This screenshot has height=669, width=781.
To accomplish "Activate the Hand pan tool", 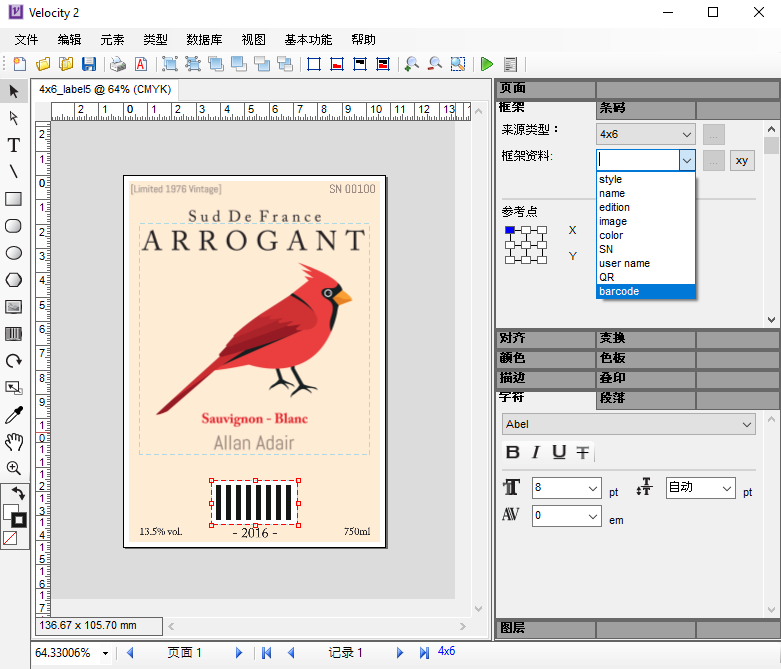I will pos(14,442).
